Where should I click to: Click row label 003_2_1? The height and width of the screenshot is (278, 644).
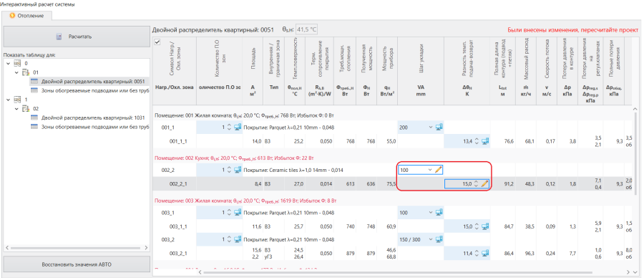(x=178, y=254)
